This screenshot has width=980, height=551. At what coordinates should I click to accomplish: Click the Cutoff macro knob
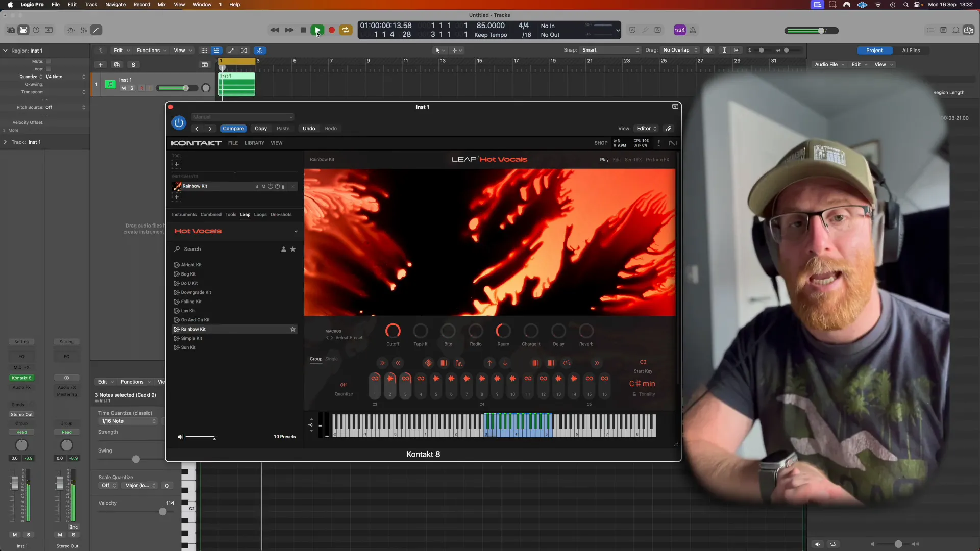[x=393, y=331]
